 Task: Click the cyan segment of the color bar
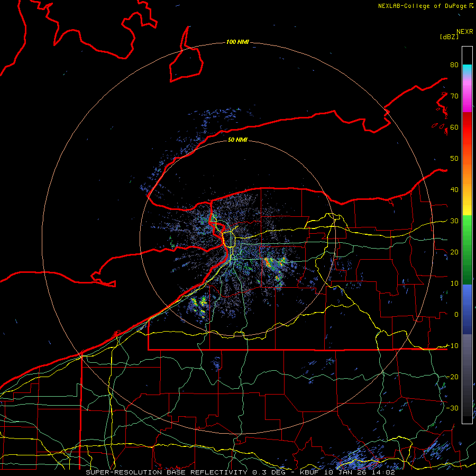click(x=467, y=70)
